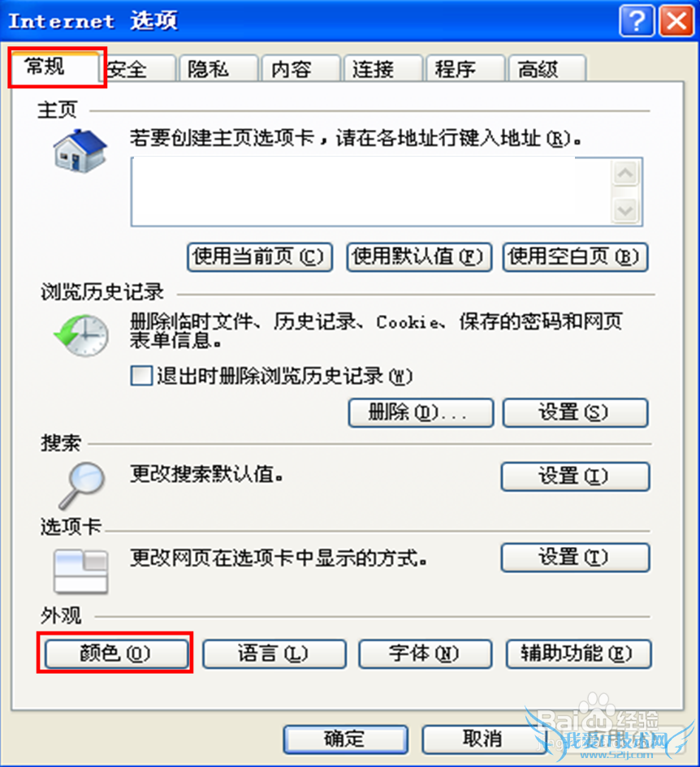This screenshot has height=767, width=700.
Task: Focus the home page address text box
Action: 372,192
